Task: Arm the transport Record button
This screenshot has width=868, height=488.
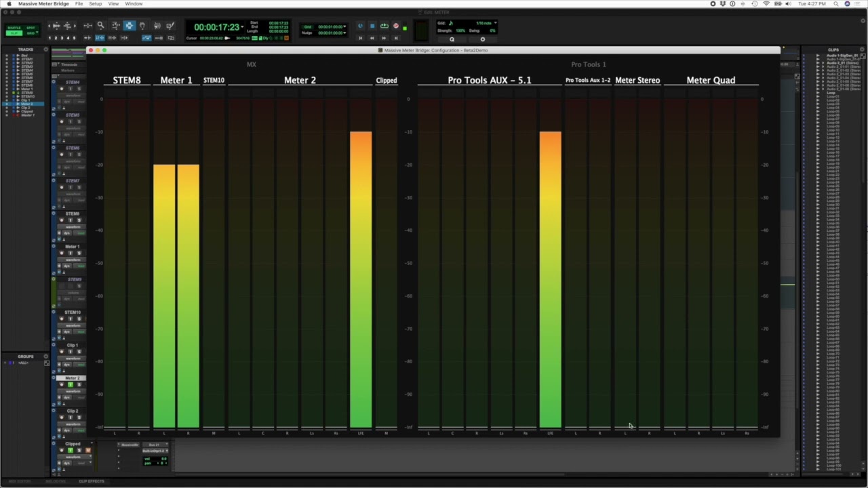Action: (x=396, y=26)
